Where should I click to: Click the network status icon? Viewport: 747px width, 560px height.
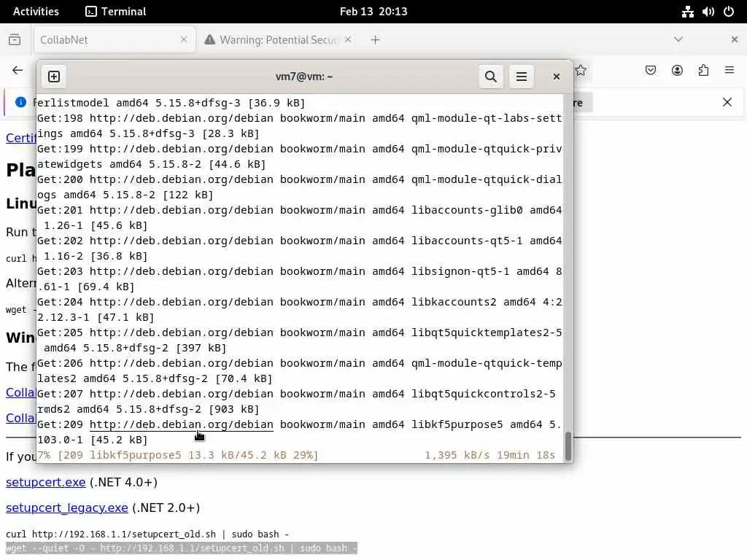pyautogui.click(x=687, y=12)
